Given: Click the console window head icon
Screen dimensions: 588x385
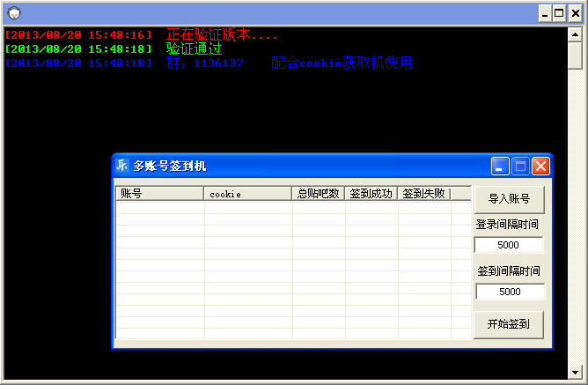Looking at the screenshot, I should click(14, 13).
